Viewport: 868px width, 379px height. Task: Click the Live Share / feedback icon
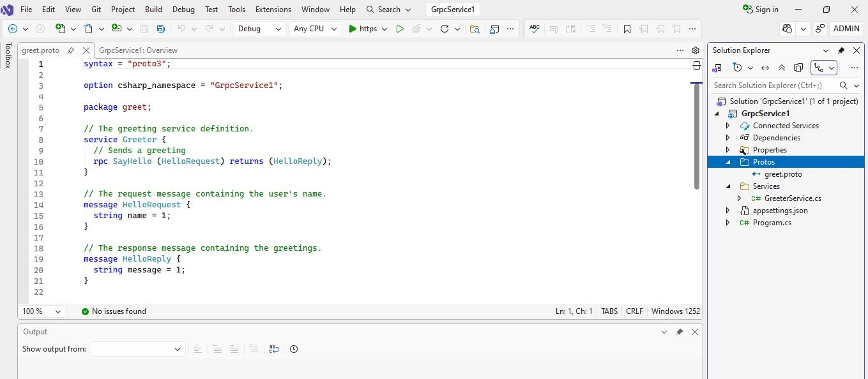pos(820,29)
